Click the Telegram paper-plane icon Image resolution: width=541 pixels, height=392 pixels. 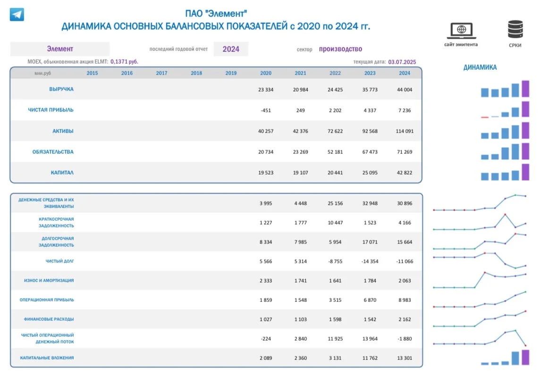click(x=17, y=15)
